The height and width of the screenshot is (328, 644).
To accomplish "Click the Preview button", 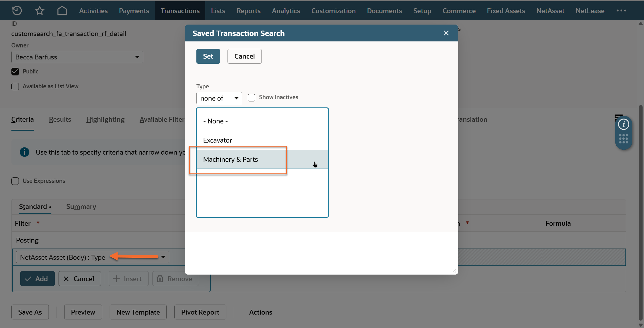I will coord(83,312).
